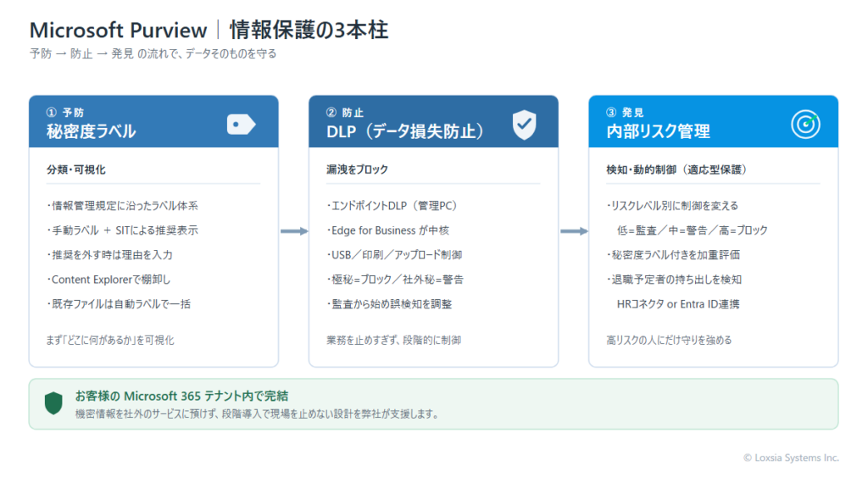Viewport: 868px width, 477px height.
Task: Click 'Edge for Business が中核' bullet
Action: coord(387,230)
